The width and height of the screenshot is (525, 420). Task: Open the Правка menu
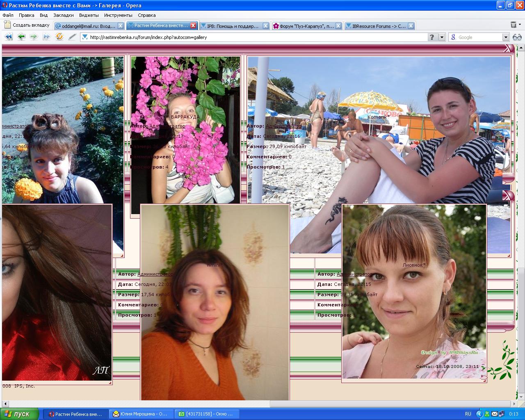(27, 15)
